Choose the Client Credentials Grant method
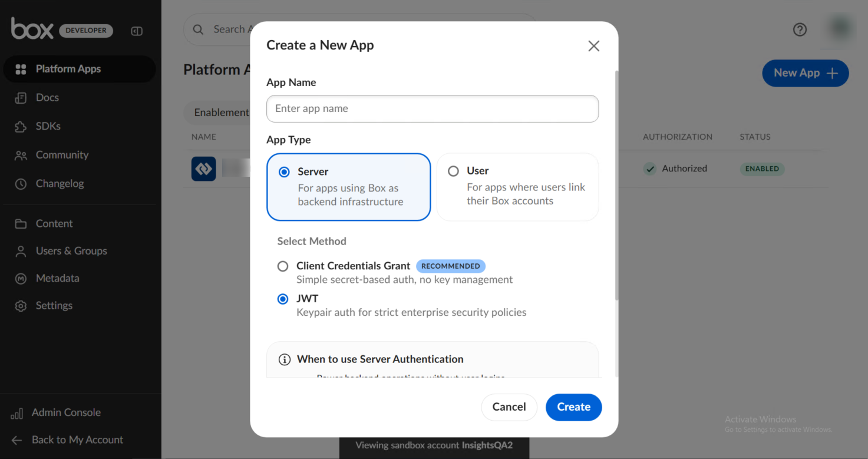The image size is (868, 459). click(x=283, y=266)
